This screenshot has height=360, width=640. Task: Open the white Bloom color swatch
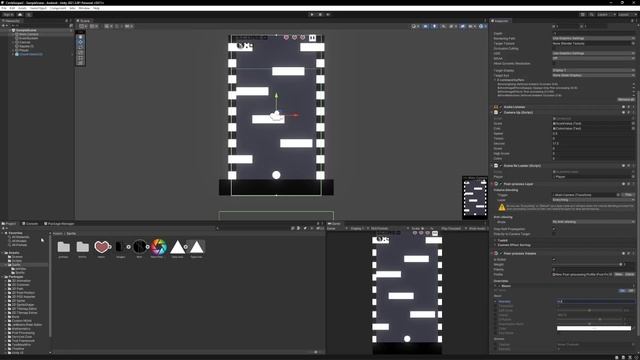594,329
